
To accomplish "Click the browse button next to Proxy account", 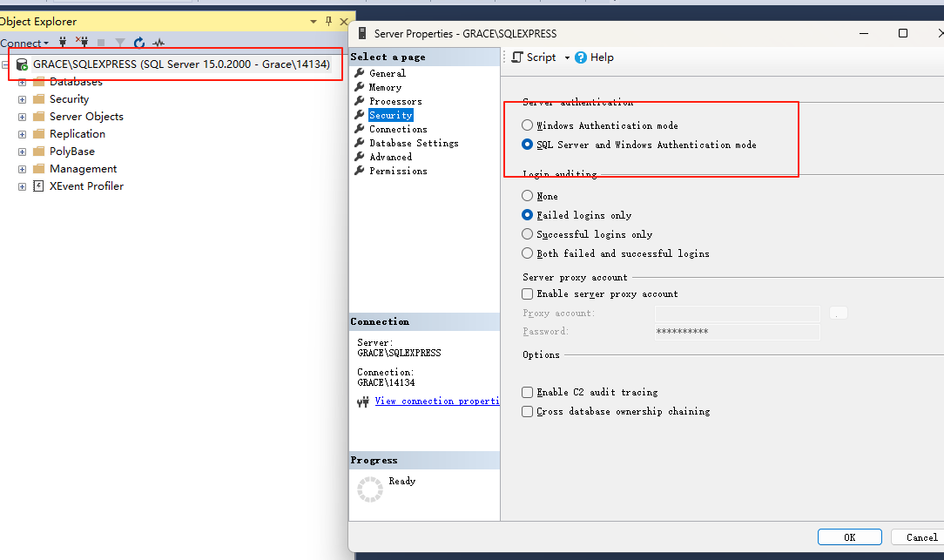I will pyautogui.click(x=838, y=314).
